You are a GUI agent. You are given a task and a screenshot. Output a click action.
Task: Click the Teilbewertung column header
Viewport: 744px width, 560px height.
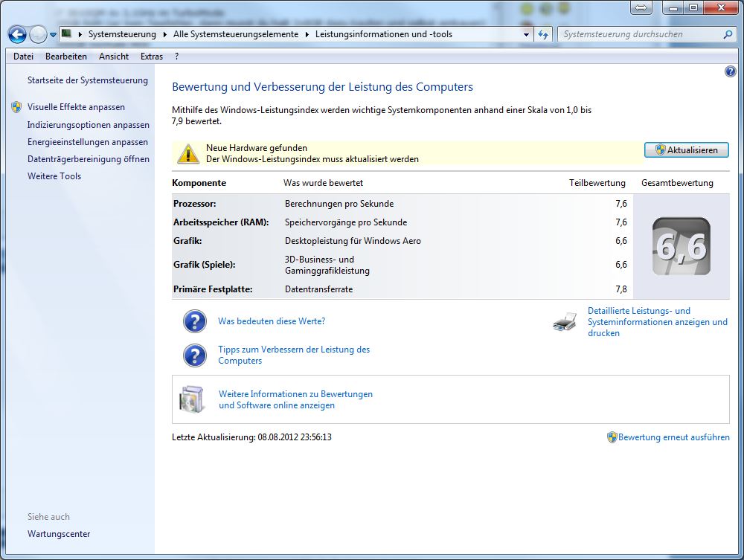pos(597,183)
